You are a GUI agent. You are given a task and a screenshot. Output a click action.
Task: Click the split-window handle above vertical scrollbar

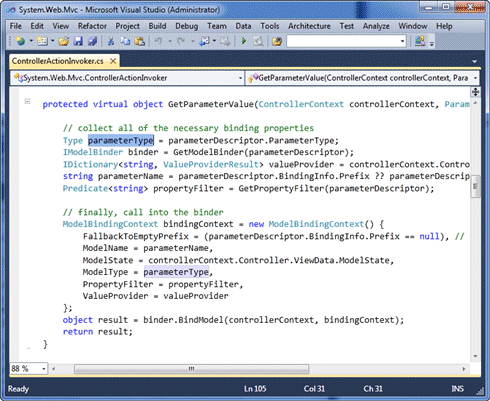pyautogui.click(x=475, y=92)
